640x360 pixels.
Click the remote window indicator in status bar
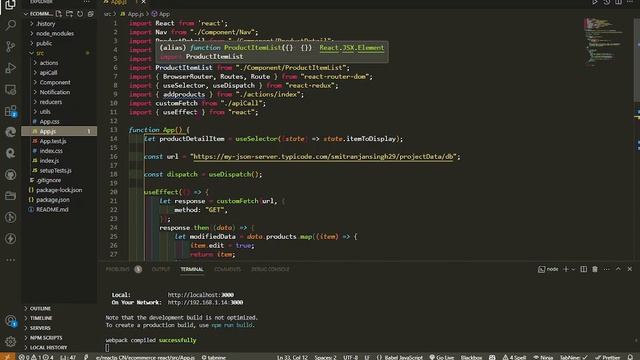coord(7,357)
